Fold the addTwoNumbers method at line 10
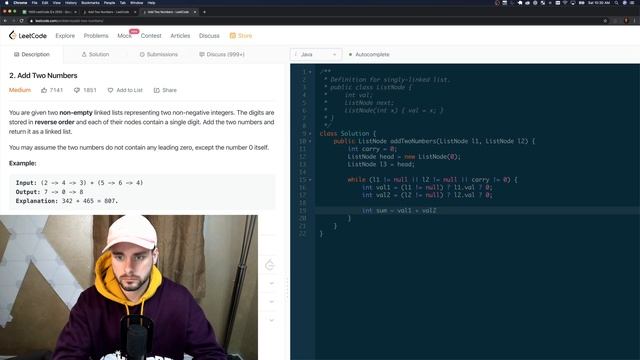 coord(310,141)
